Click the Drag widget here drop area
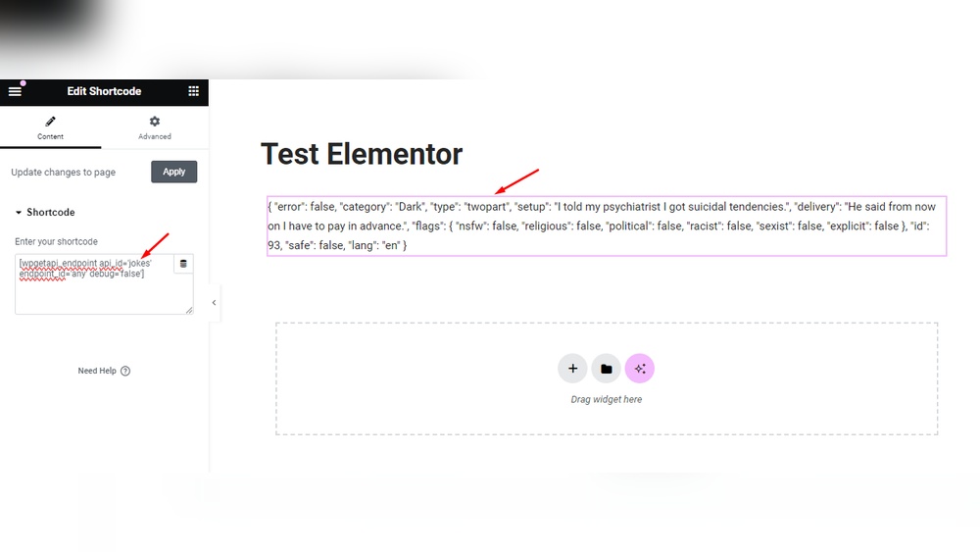Viewport: 980px width, 552px height. point(607,378)
